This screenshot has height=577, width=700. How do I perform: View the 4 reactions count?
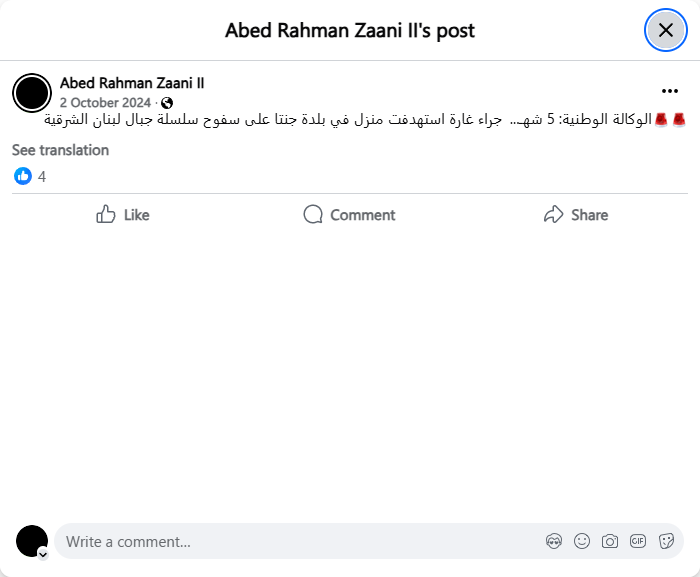click(42, 177)
